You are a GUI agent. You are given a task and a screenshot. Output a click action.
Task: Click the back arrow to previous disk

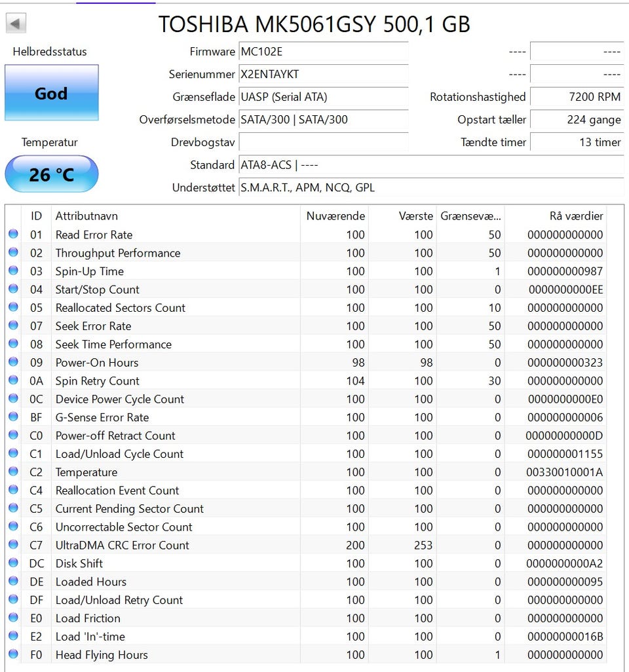pyautogui.click(x=16, y=24)
